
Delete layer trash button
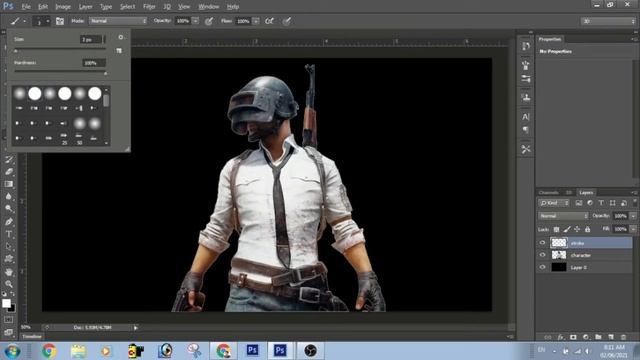pyautogui.click(x=623, y=337)
